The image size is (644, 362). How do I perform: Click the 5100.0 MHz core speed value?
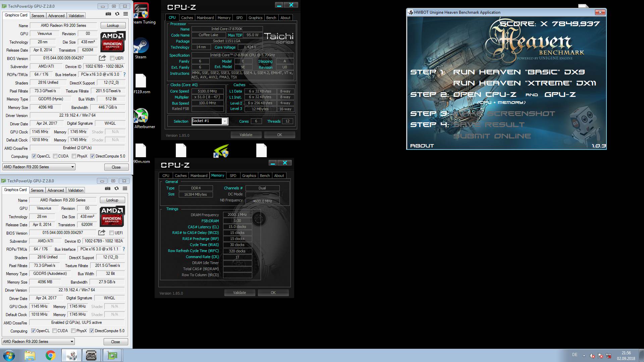click(x=207, y=91)
